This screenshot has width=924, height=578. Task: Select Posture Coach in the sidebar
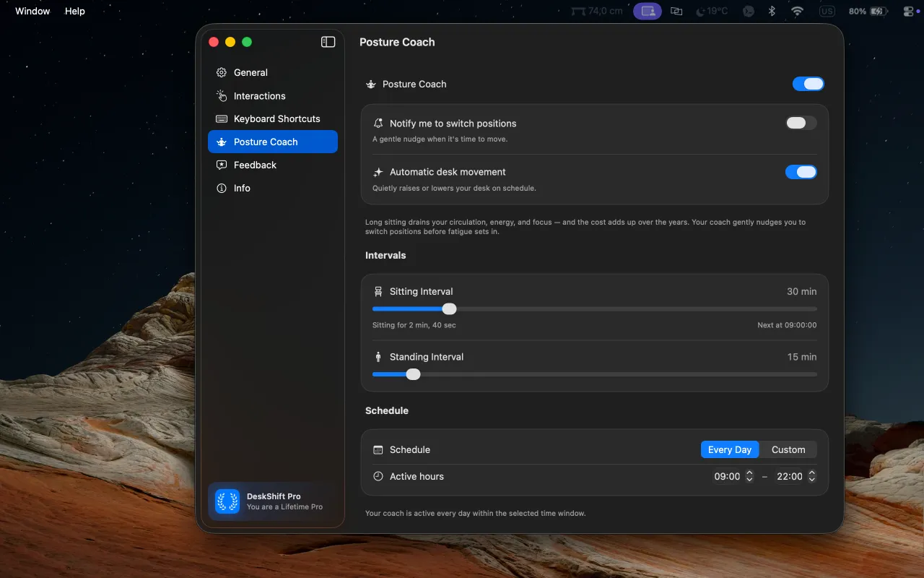point(273,142)
